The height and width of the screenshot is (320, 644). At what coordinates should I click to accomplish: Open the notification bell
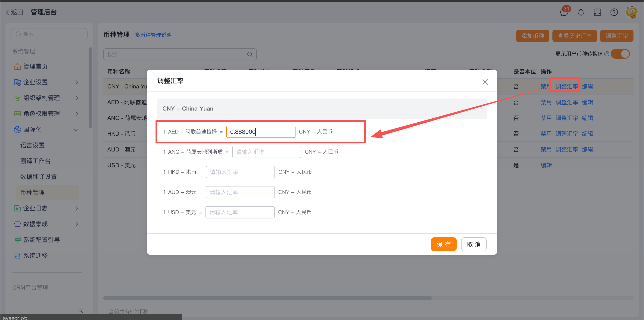click(x=581, y=12)
